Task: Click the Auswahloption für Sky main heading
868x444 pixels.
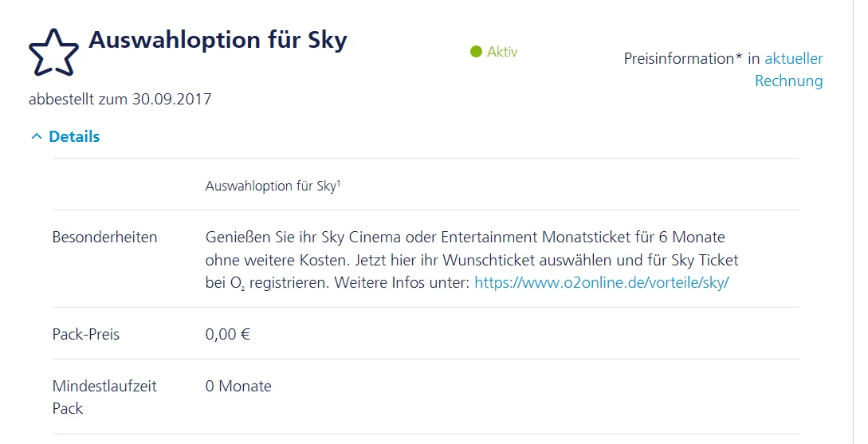Action: (x=218, y=40)
